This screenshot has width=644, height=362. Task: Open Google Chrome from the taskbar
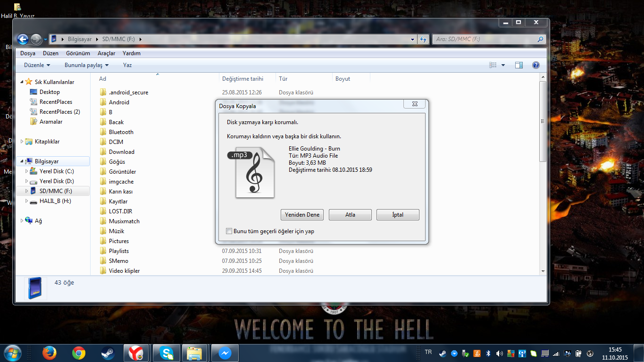(x=79, y=353)
